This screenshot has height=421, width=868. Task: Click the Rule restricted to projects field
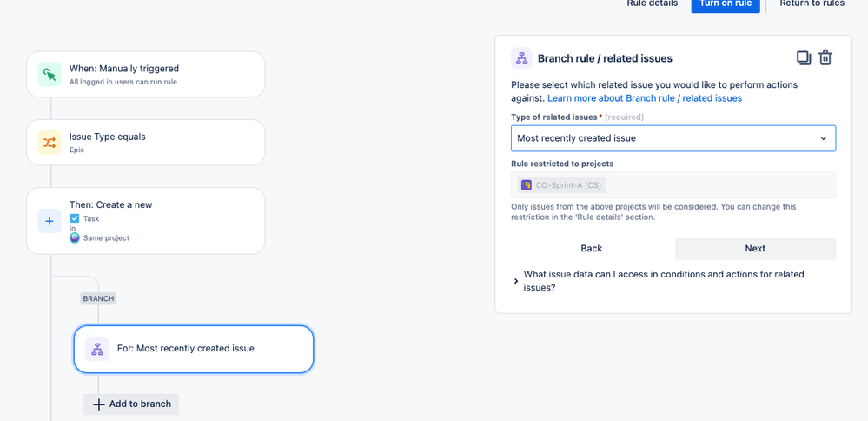coord(673,184)
